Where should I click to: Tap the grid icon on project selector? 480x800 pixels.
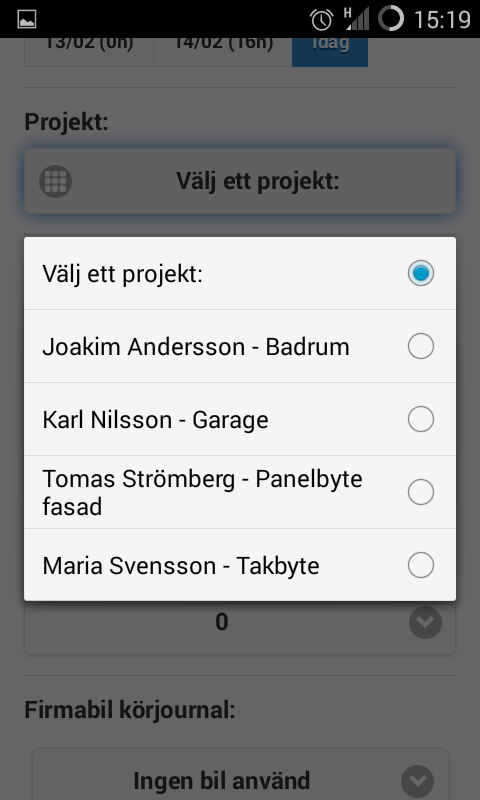tap(56, 182)
